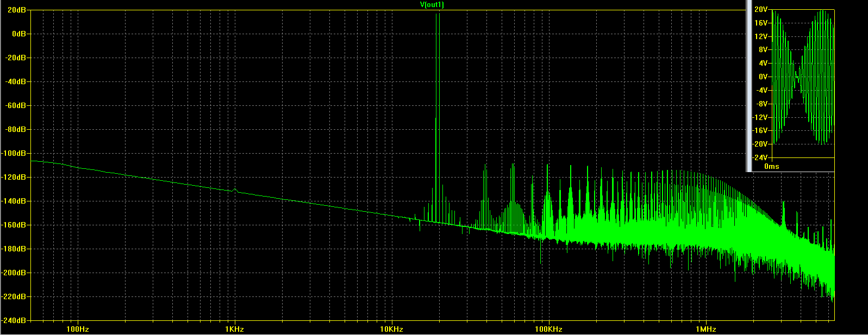Click the 20dB vertical axis label

click(17, 10)
